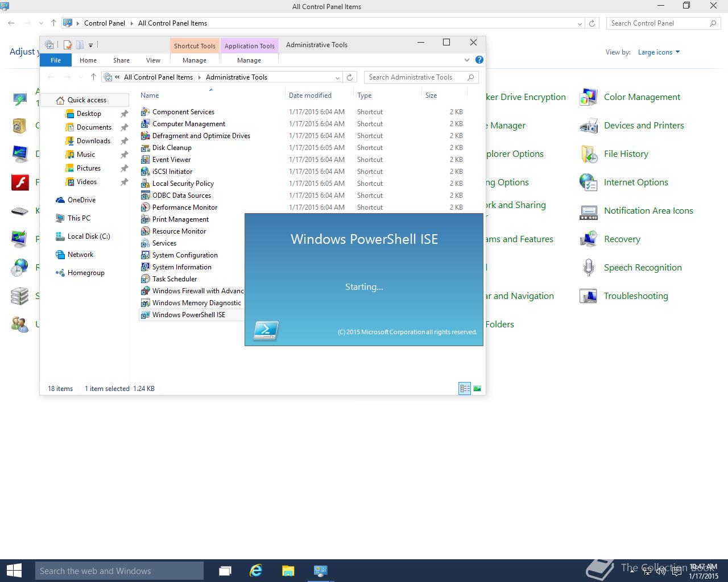Open View by Large icons dropdown
Image resolution: width=728 pixels, height=582 pixels.
(x=659, y=52)
